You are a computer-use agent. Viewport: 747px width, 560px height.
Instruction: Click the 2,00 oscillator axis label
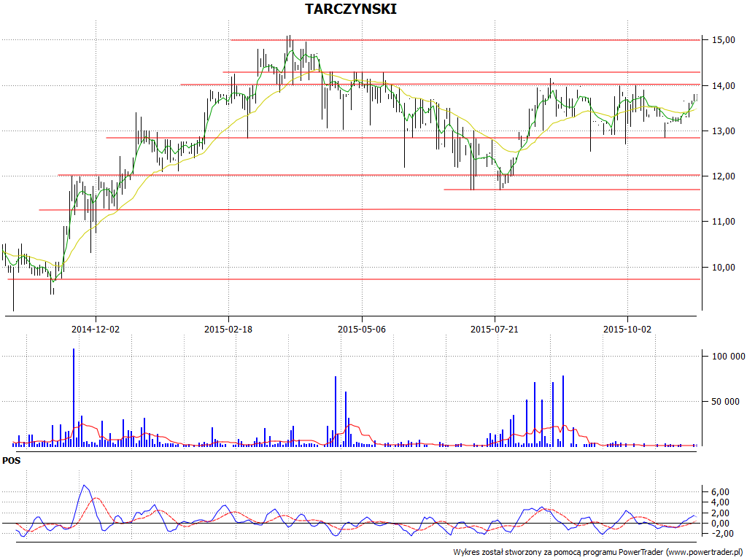point(720,513)
